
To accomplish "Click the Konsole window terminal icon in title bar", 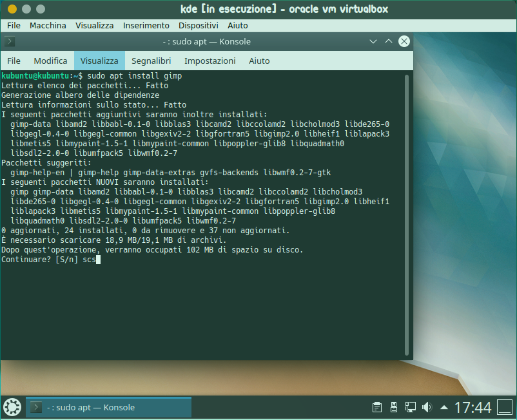I will tap(9, 41).
